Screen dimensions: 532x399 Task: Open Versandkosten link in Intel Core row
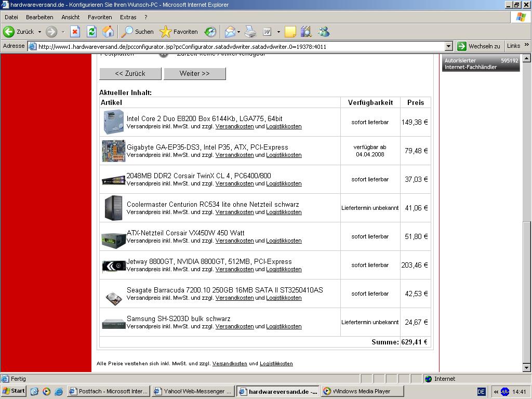pos(234,126)
